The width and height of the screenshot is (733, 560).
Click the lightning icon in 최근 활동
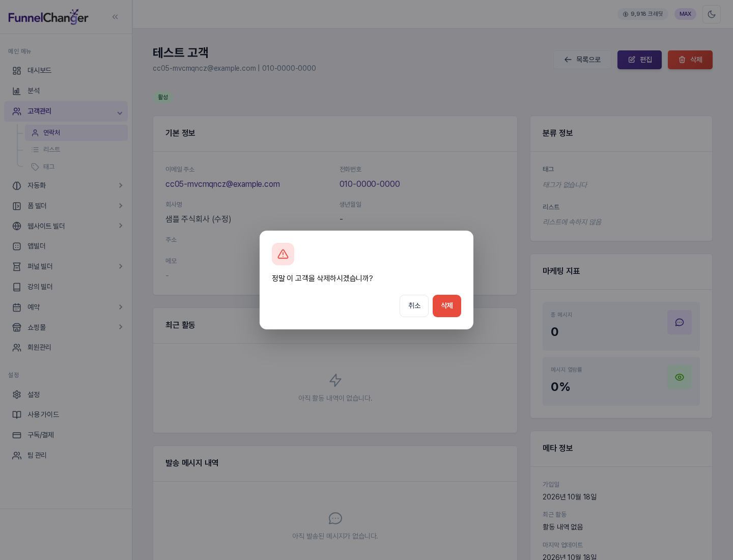tap(335, 380)
